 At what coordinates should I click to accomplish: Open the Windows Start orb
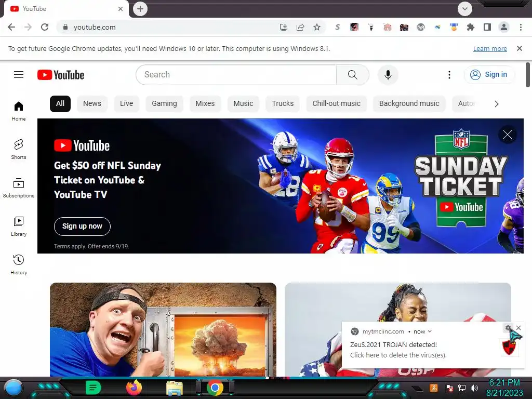[14, 388]
